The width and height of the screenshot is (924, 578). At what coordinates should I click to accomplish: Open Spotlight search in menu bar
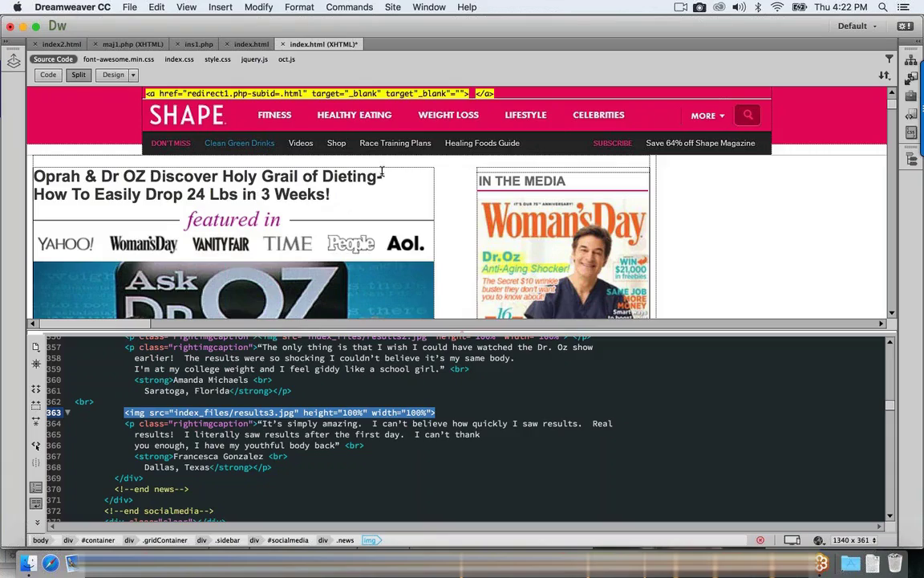point(883,7)
